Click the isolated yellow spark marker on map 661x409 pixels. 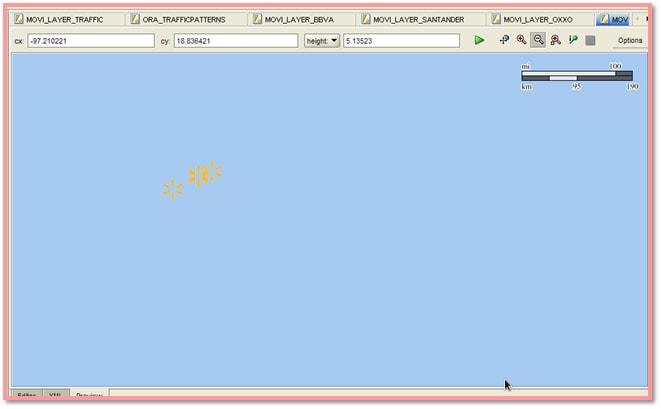click(x=173, y=189)
